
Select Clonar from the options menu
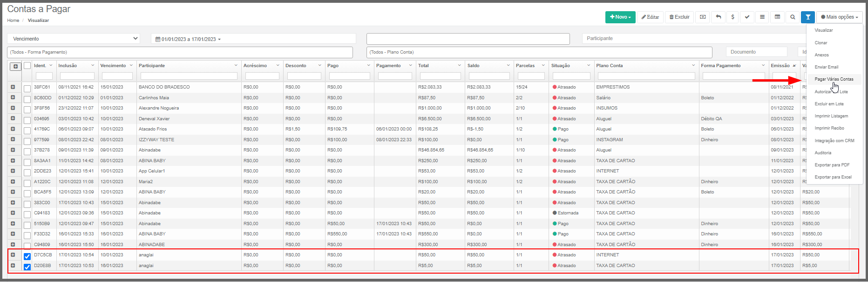tap(821, 43)
